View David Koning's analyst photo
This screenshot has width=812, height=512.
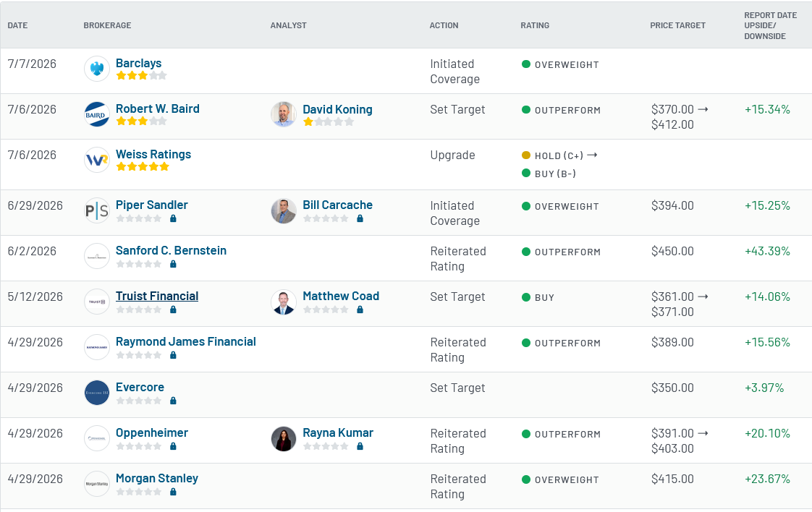pos(284,114)
